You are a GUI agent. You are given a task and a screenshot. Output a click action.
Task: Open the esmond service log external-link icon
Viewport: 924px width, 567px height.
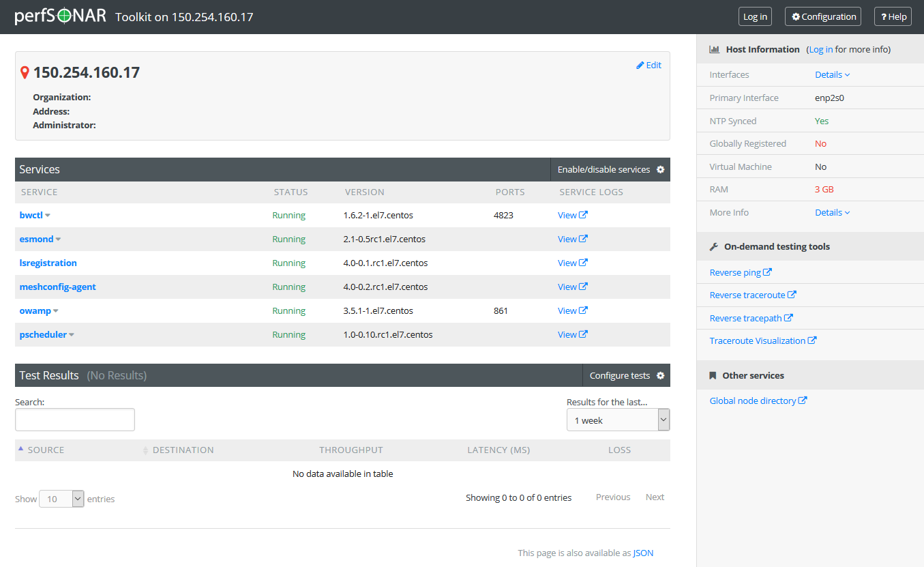coord(584,239)
